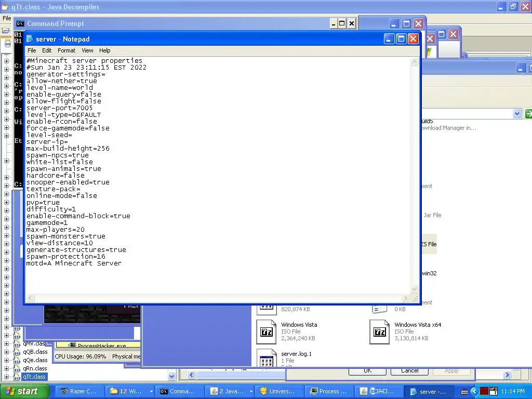The width and height of the screenshot is (532, 399).
Task: Open the Explorer address bar dropdown
Action: click(517, 114)
